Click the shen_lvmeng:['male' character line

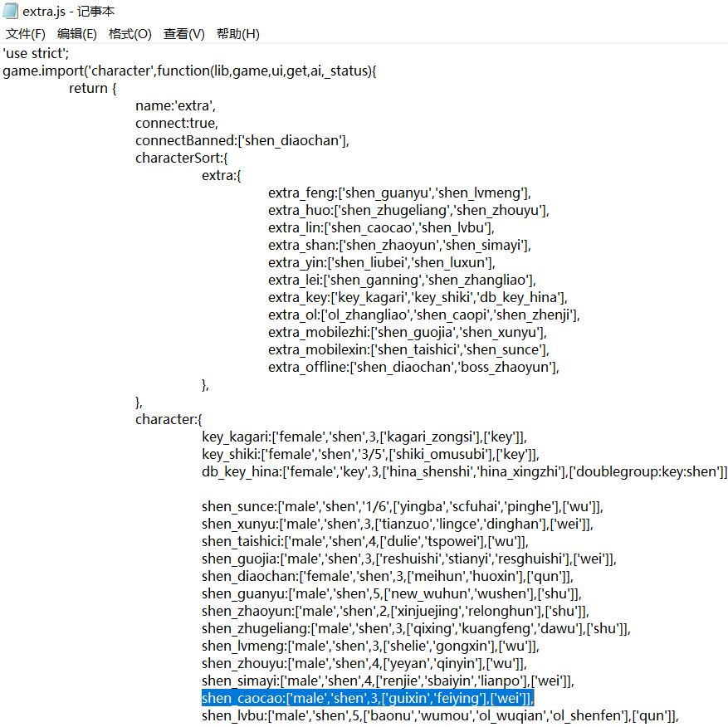tap(370, 646)
